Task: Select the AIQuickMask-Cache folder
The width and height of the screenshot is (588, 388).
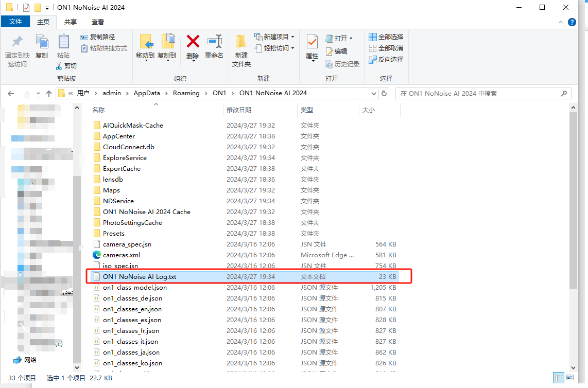Action: [133, 125]
